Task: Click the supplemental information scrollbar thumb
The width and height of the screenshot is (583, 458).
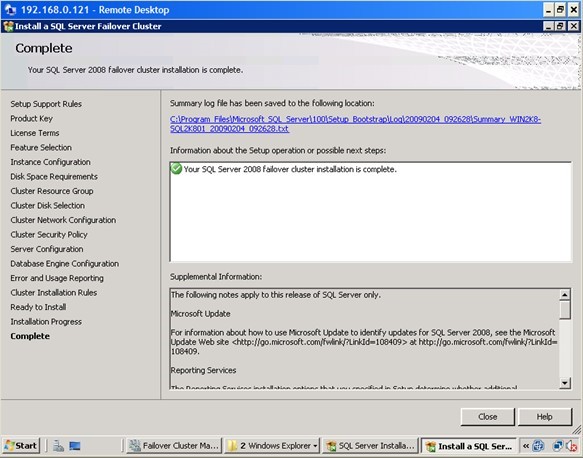Action: (565, 310)
